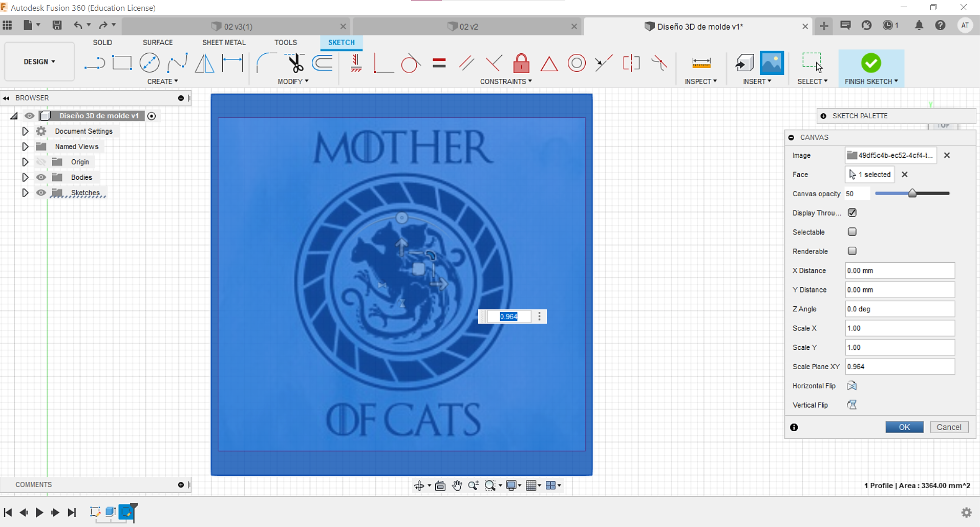Apply the Equal constraint

[x=439, y=63]
